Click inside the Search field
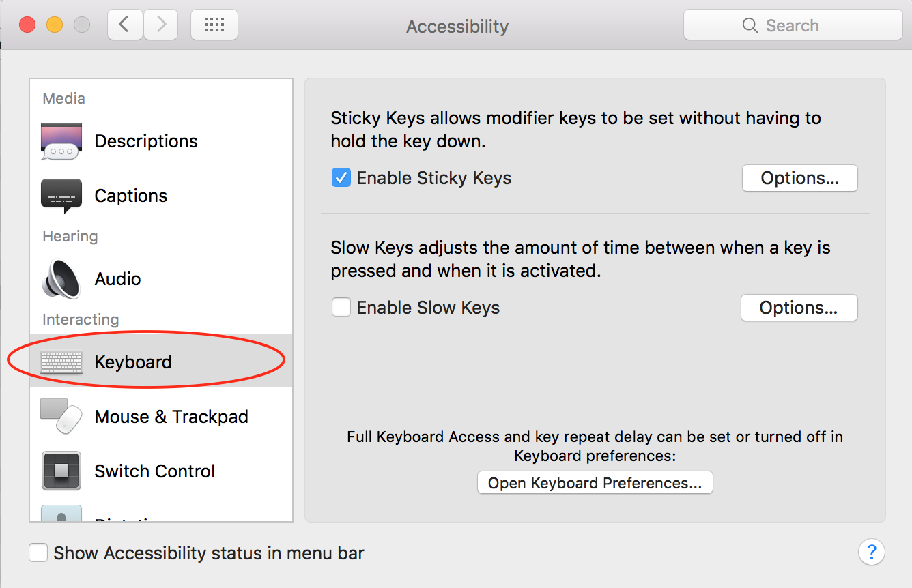The image size is (912, 588). point(792,25)
